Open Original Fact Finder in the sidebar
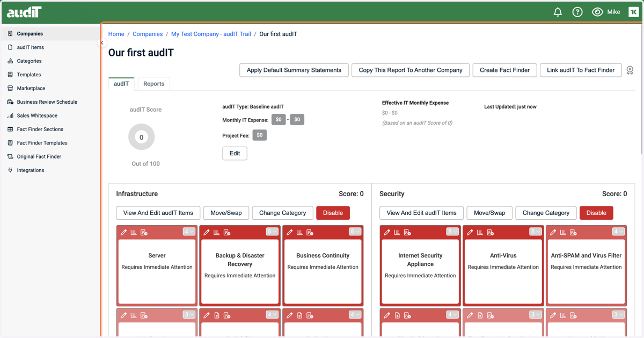Image resolution: width=644 pixels, height=338 pixels. pyautogui.click(x=50, y=156)
